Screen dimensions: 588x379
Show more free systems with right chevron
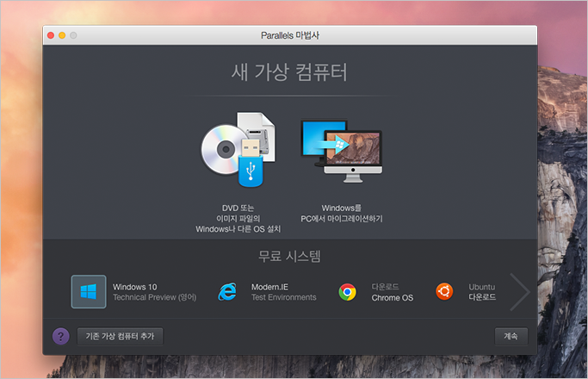(520, 291)
